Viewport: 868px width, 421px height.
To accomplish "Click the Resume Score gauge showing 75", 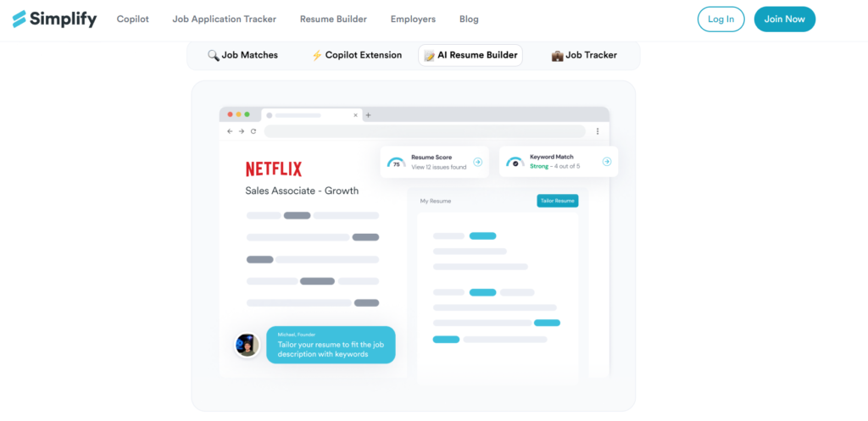I will coord(396,163).
